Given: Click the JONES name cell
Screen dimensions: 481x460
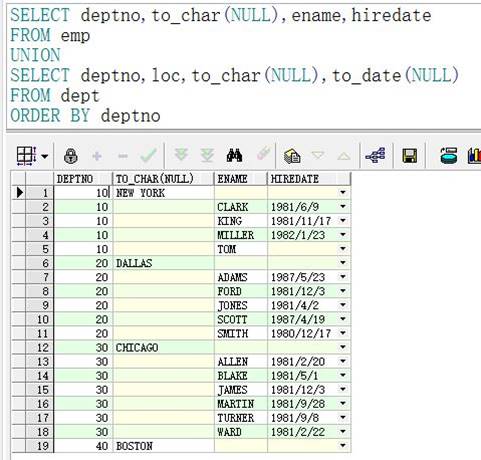Looking at the screenshot, I should (241, 305).
